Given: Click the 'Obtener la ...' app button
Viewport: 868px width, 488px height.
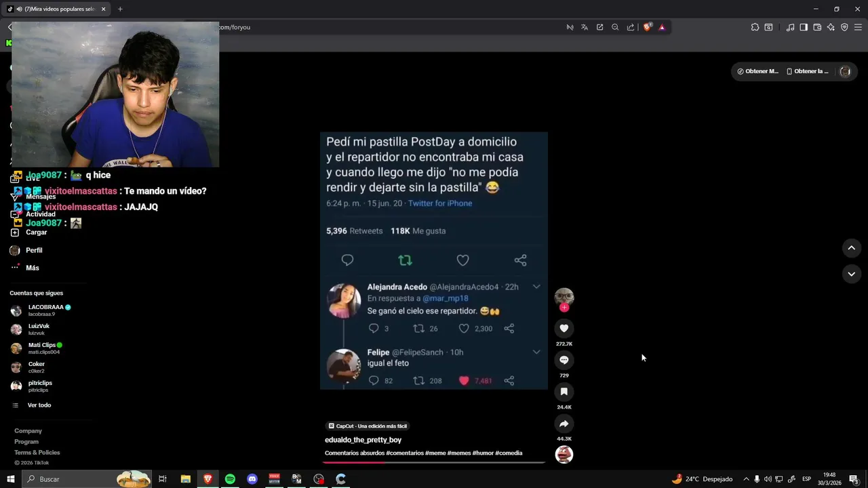Looking at the screenshot, I should pos(807,71).
